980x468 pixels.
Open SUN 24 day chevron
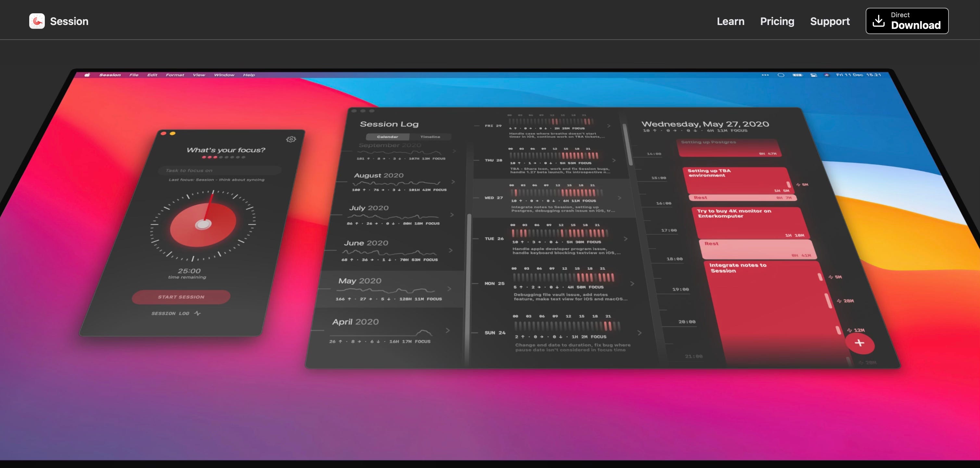[x=639, y=333]
